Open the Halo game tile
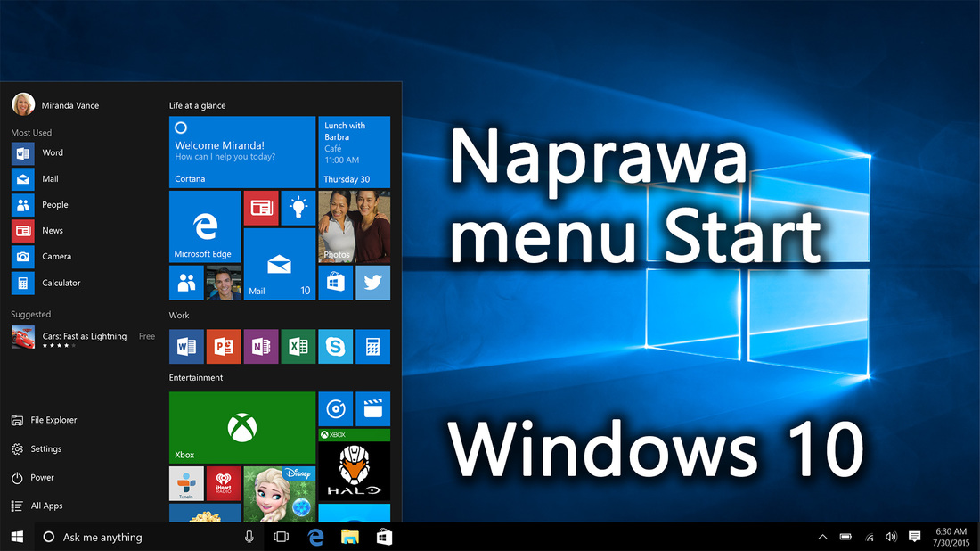 [355, 465]
